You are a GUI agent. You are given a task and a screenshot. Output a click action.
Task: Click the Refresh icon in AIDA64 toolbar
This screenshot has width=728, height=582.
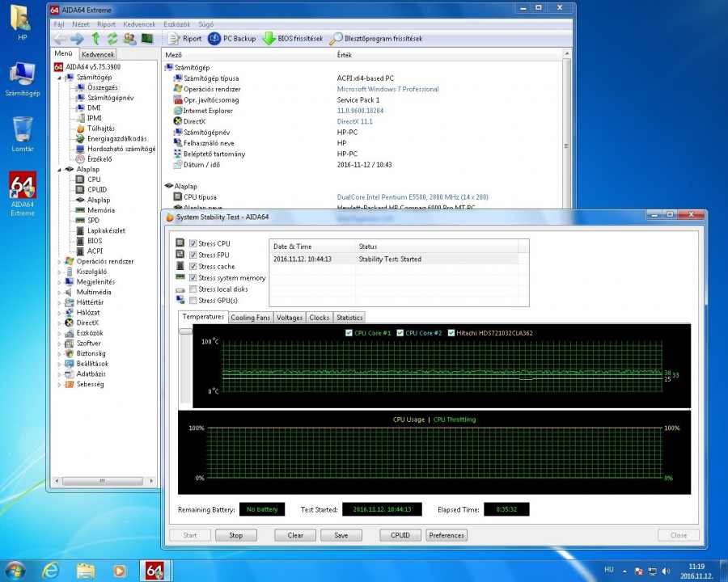112,39
